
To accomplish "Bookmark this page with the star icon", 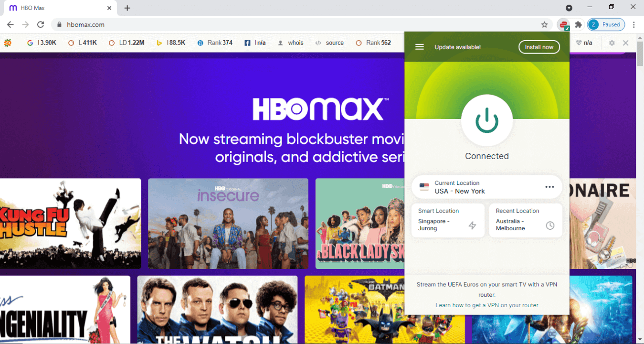I will pyautogui.click(x=544, y=24).
